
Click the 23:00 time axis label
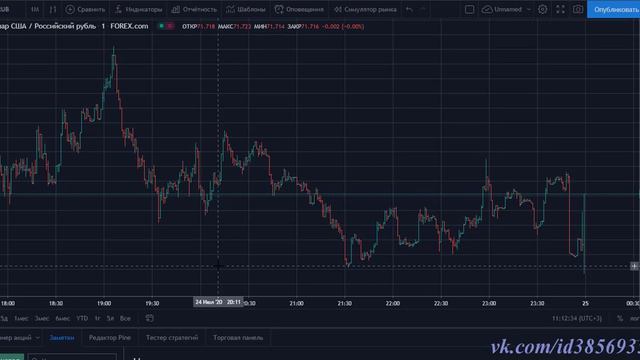tap(489, 303)
